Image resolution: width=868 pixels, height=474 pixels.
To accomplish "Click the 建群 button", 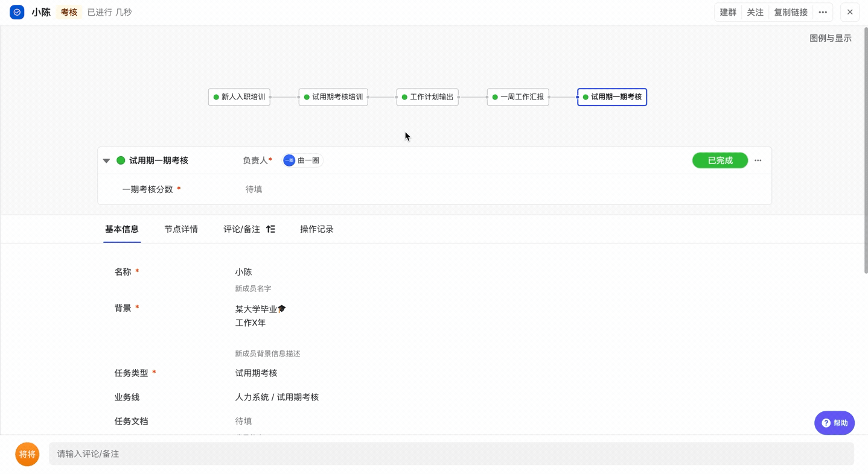I will coord(728,12).
